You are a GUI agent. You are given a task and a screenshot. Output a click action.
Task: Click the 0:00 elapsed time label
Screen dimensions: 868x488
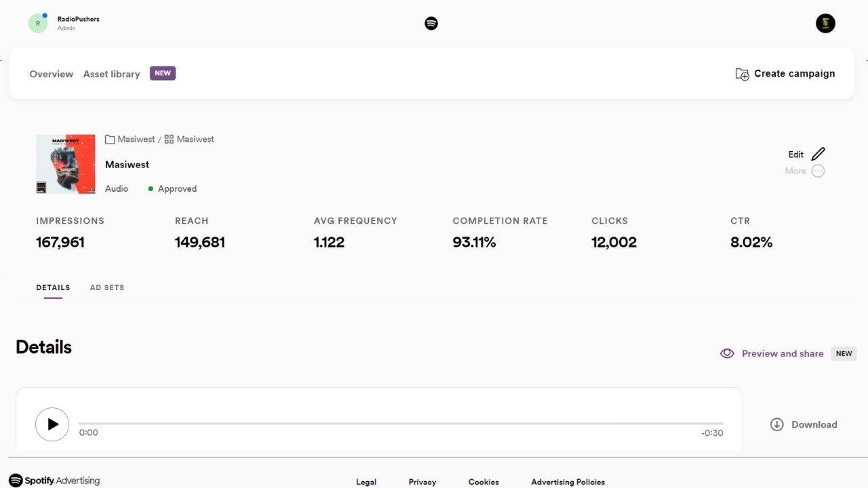pos(88,432)
